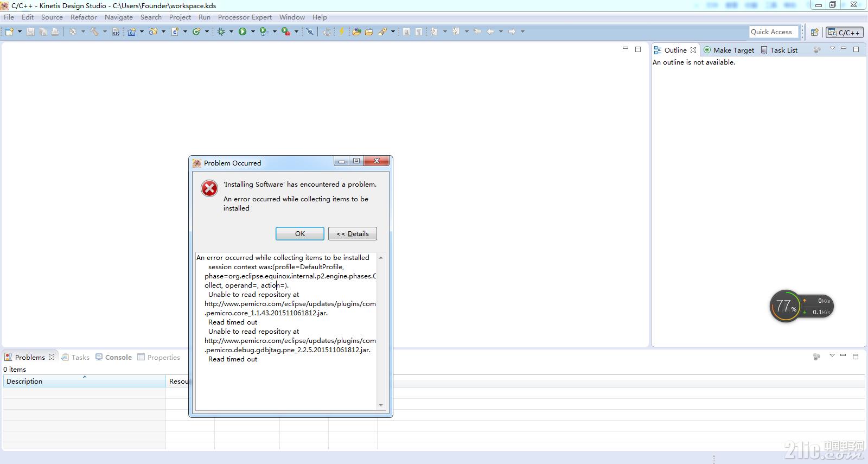
Task: Open the Run play dropdown arrow
Action: click(x=253, y=31)
